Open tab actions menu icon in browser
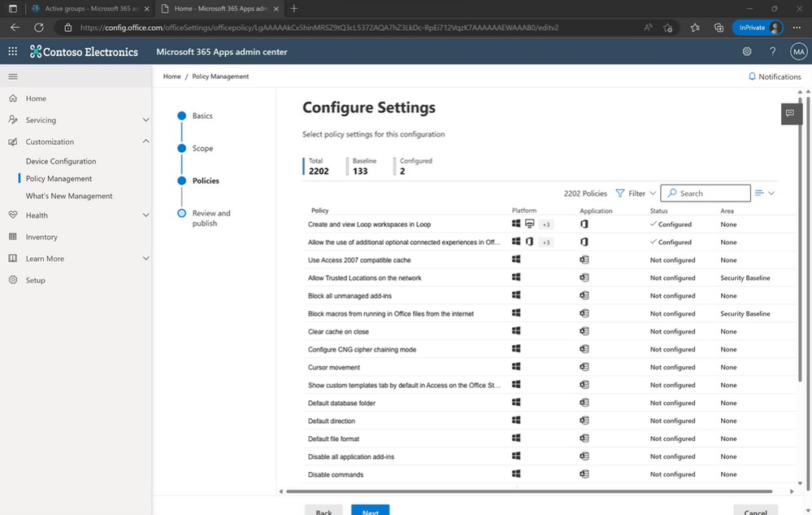 13,8
